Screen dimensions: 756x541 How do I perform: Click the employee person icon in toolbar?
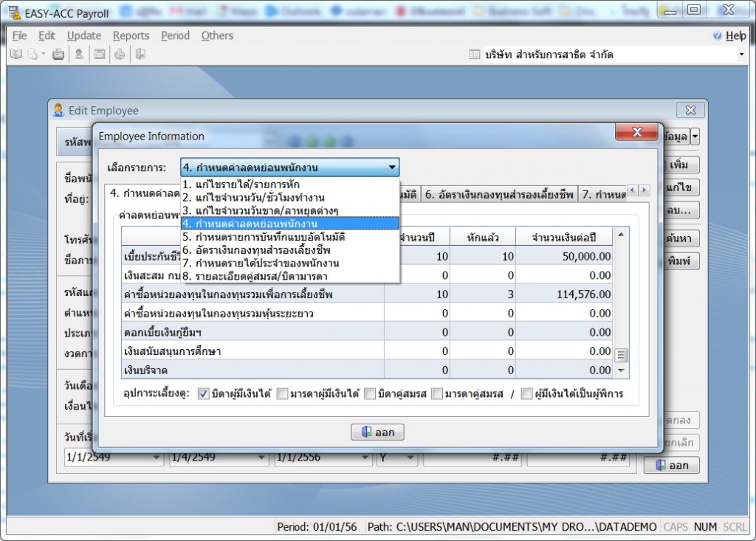click(79, 54)
